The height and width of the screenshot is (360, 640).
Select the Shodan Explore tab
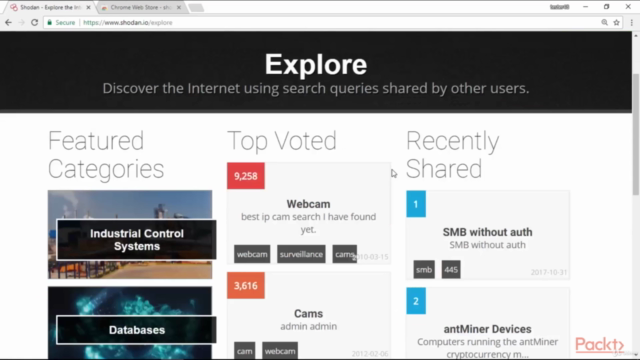pos(50,7)
